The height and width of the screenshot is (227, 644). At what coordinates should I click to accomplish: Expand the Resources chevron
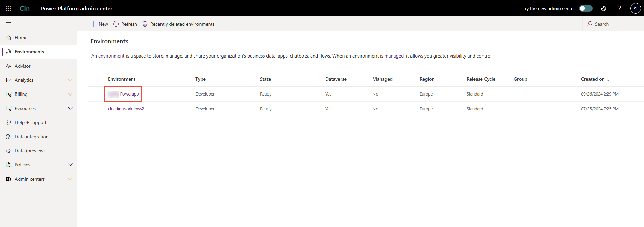[70, 108]
